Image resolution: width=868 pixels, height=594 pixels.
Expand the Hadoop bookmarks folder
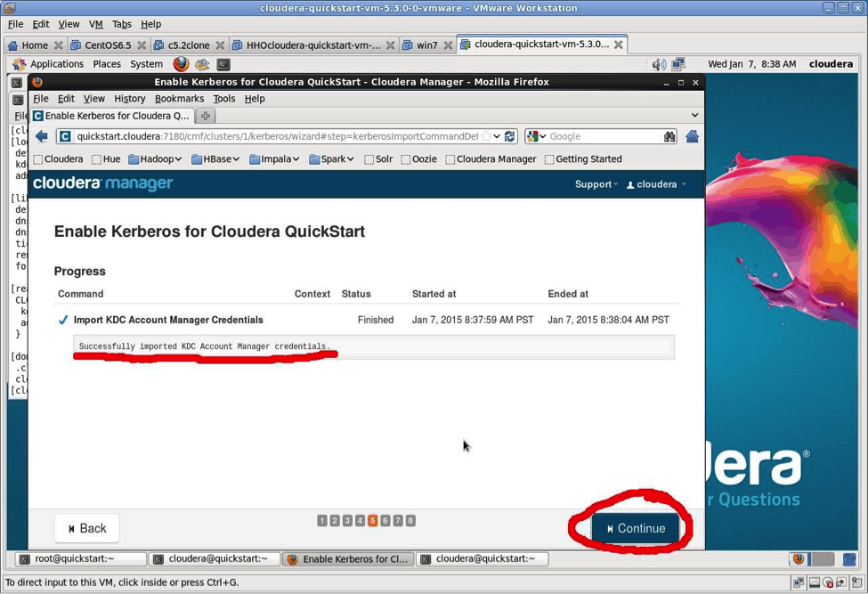click(155, 159)
